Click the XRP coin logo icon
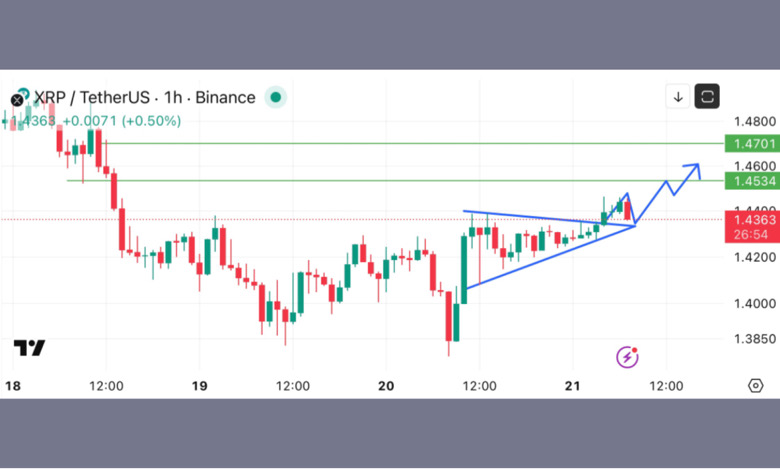The width and height of the screenshot is (780, 469). [x=17, y=99]
